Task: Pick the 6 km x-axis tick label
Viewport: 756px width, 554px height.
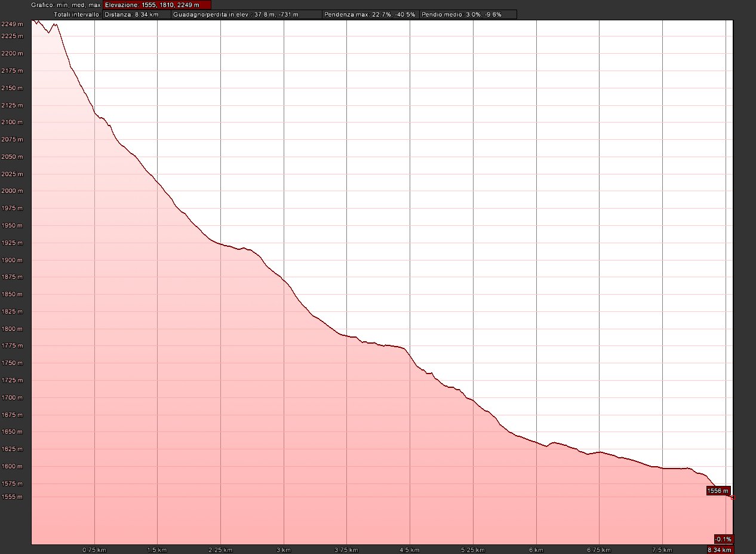Action: (536, 550)
